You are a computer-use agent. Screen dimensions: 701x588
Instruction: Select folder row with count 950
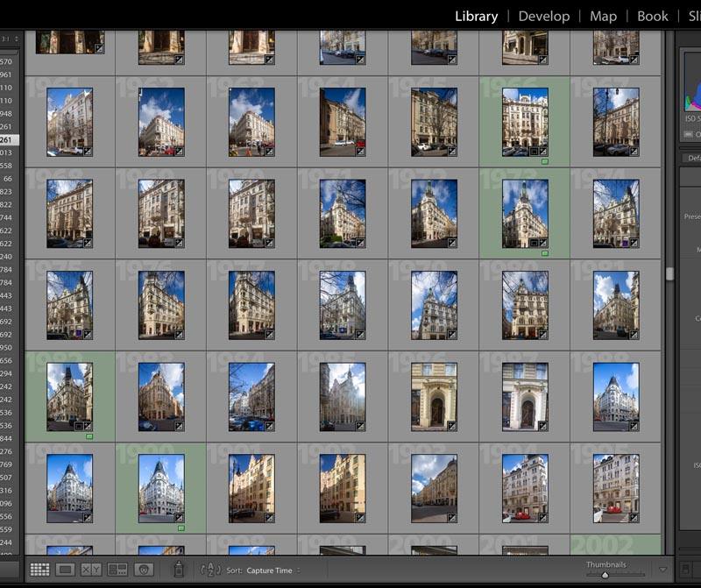(10, 347)
